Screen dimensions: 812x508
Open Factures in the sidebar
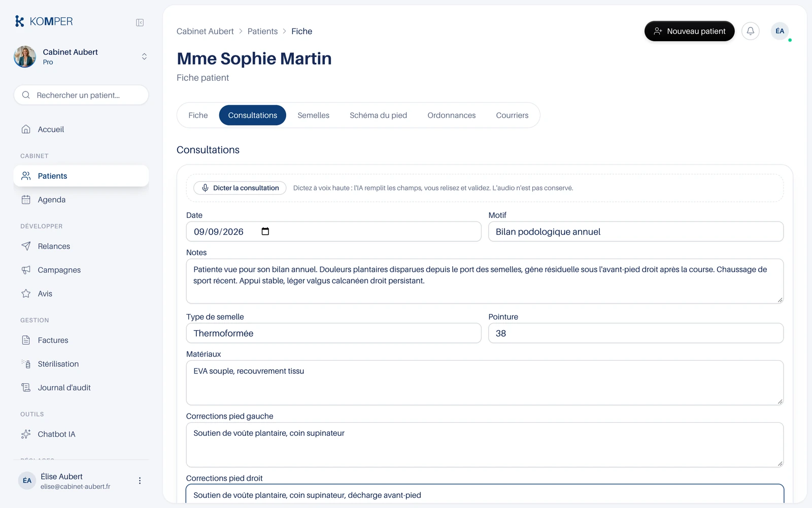coord(81,340)
